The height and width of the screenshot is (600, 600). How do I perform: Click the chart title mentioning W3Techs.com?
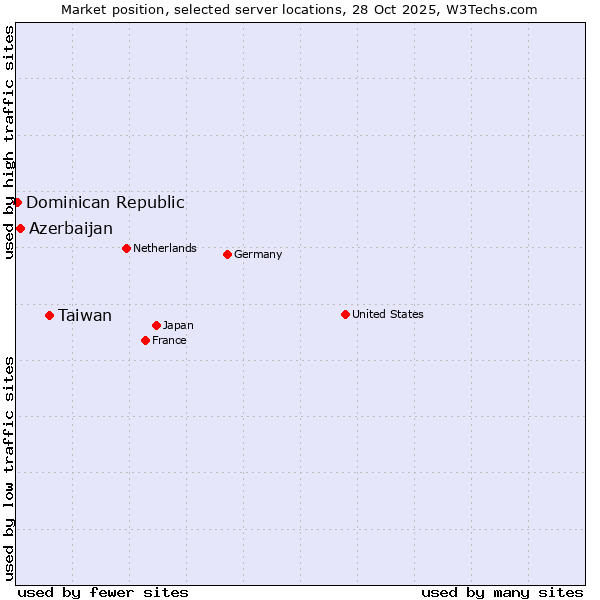coord(299,9)
